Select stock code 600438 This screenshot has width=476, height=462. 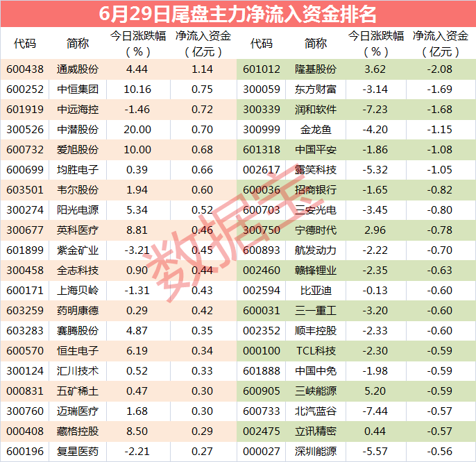point(25,69)
